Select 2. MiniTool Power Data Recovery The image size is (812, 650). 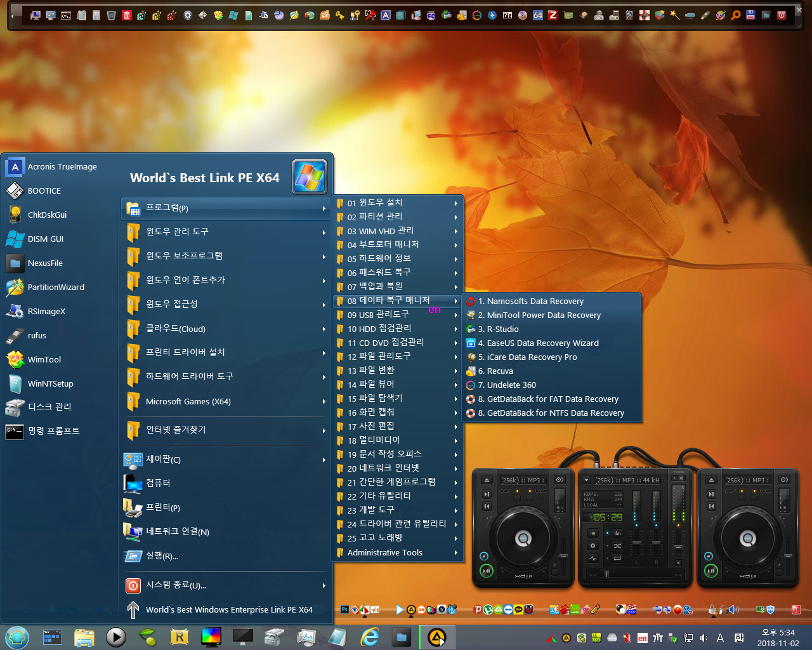[x=552, y=315]
